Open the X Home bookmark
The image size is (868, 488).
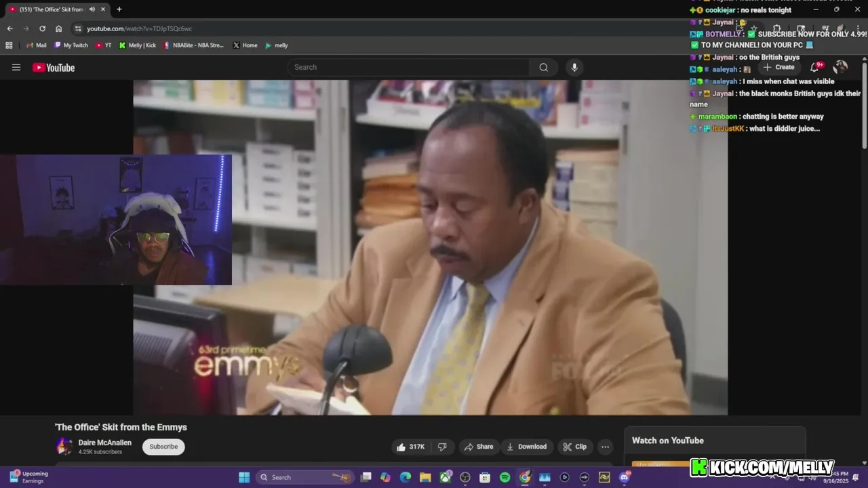point(245,45)
